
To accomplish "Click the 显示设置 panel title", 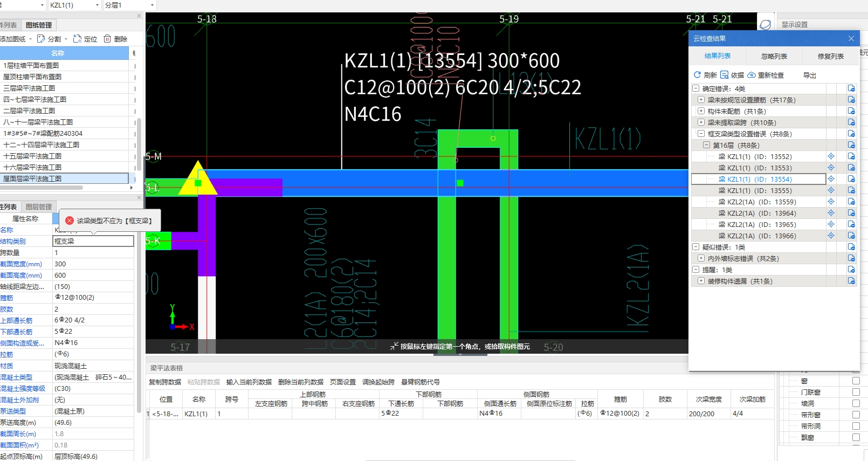I will 795,25.
